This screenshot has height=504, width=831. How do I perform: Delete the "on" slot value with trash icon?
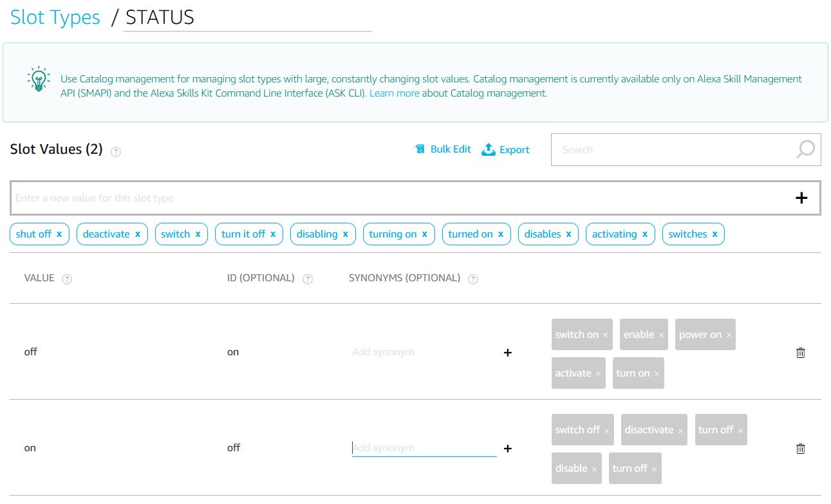[800, 448]
